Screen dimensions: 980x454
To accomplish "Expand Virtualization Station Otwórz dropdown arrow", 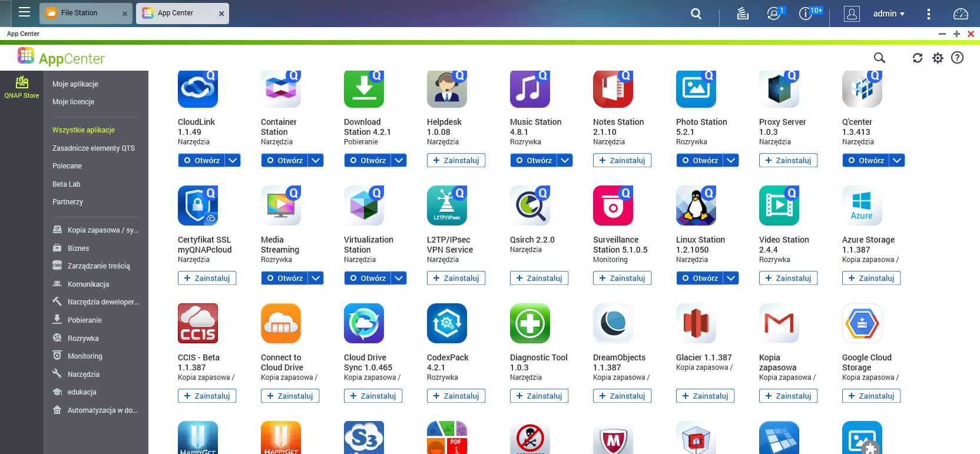I will coord(399,278).
